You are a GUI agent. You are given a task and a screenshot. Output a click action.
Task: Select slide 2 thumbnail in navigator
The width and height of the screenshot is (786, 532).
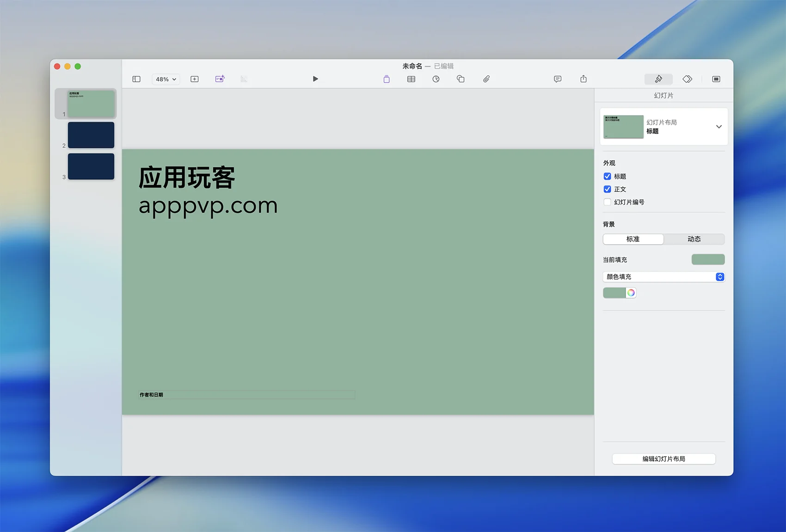pyautogui.click(x=91, y=135)
